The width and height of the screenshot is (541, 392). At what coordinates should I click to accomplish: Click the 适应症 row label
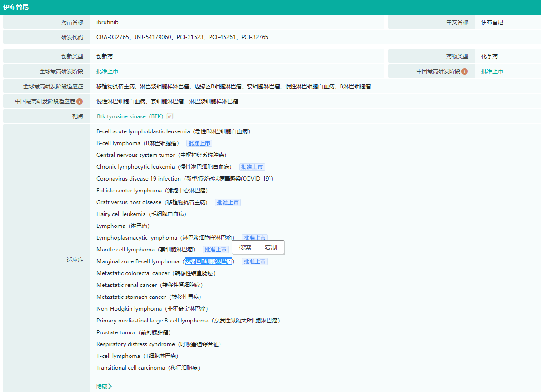(75, 260)
